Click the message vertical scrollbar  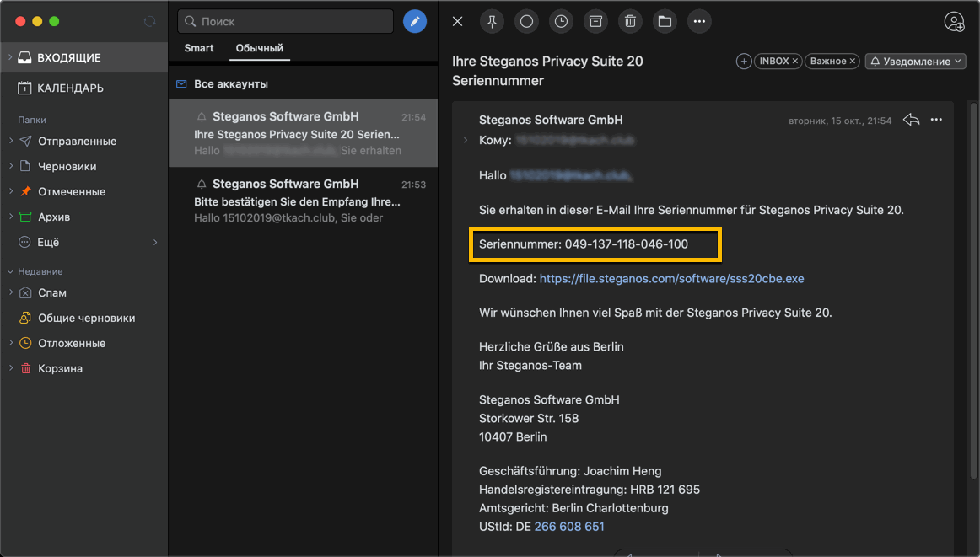pos(973,292)
